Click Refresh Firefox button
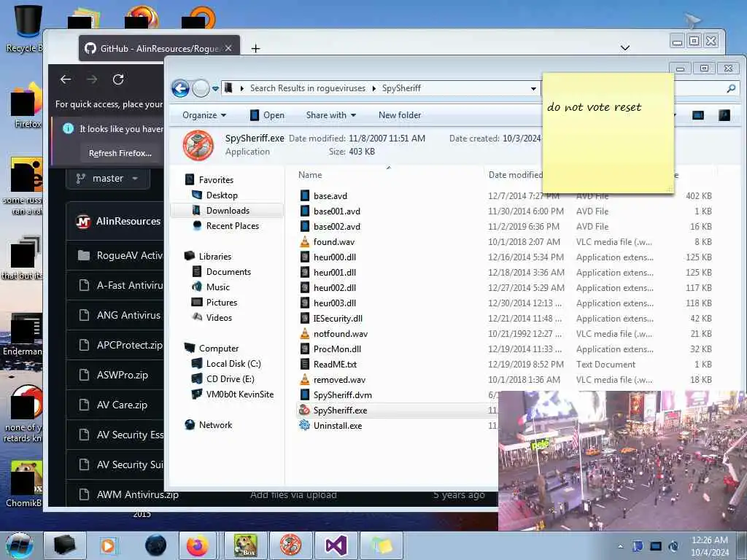 120,153
